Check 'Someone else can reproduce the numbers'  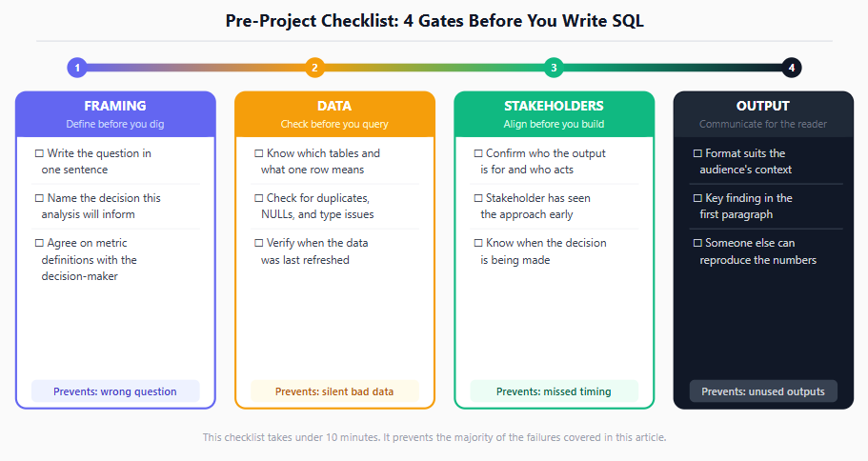[697, 243]
